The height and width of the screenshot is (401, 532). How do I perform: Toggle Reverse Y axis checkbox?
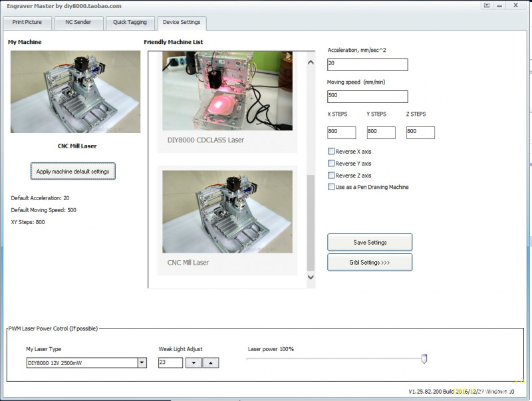(x=331, y=163)
